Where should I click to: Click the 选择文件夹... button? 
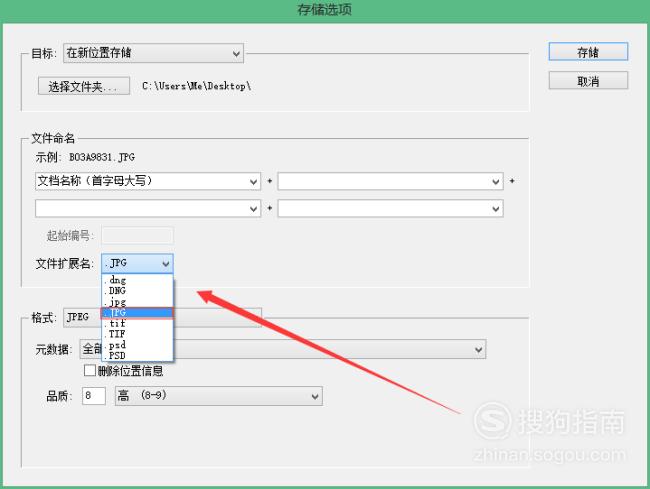tap(84, 86)
